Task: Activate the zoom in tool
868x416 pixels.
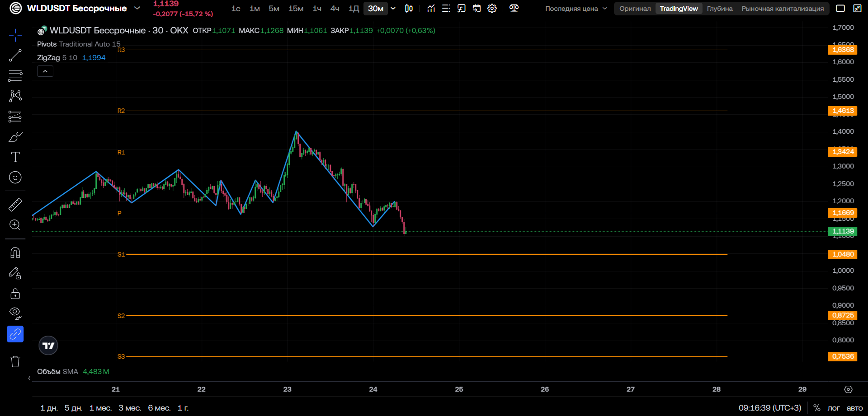Action: click(x=15, y=225)
